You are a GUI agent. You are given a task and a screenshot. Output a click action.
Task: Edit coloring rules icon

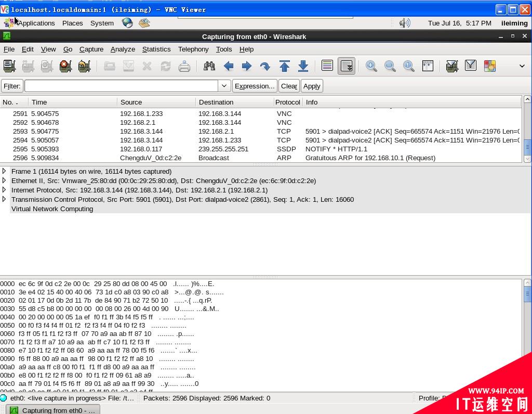click(489, 66)
